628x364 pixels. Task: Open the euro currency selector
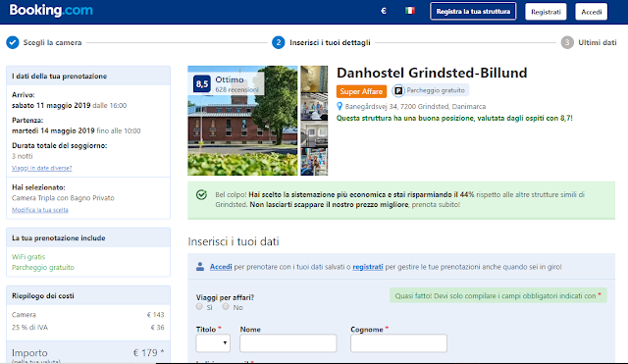pos(384,11)
